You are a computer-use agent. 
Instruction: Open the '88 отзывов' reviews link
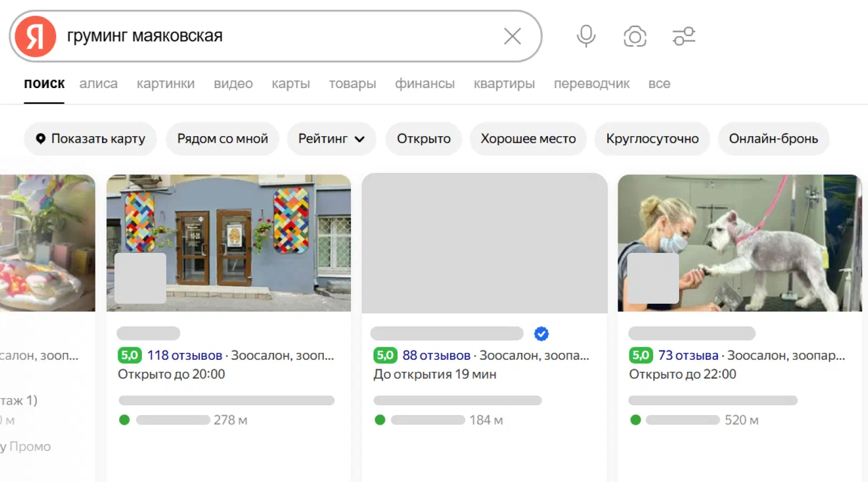tap(436, 356)
